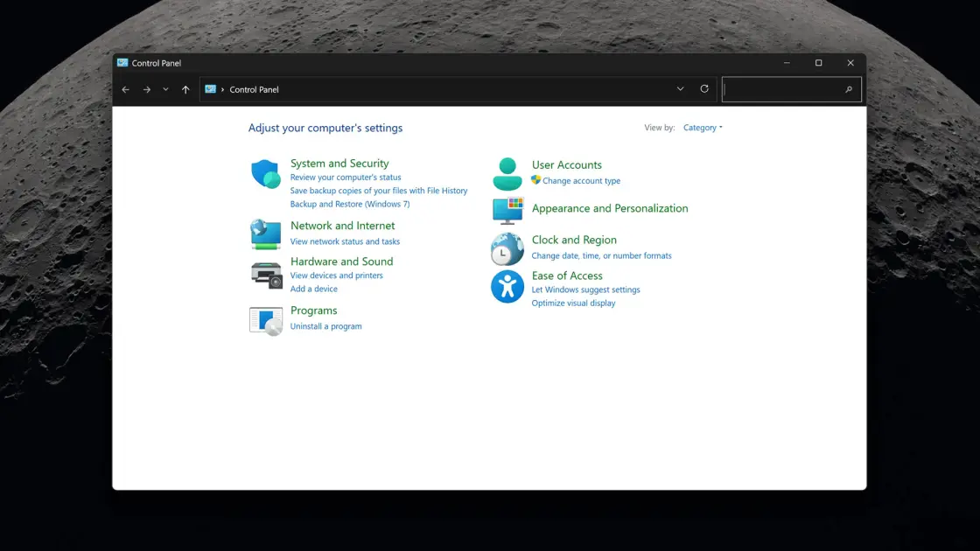
Task: Click the System and Security shield icon
Action: point(266,174)
